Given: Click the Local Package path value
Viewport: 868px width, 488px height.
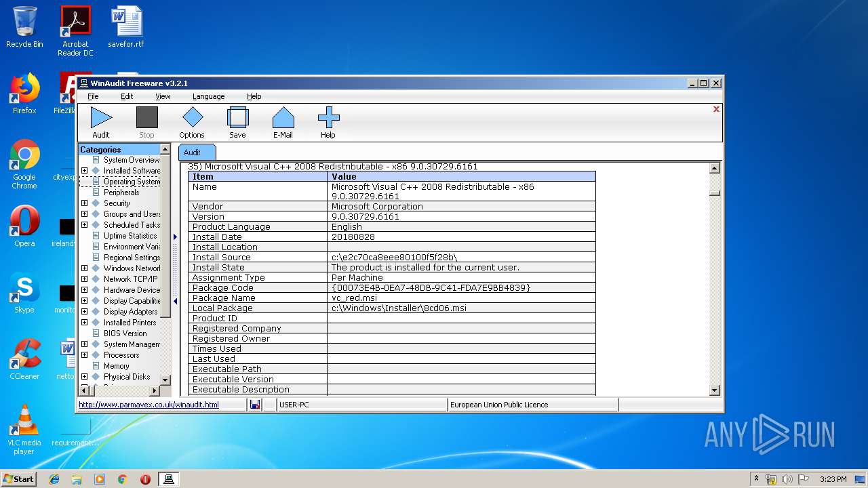Looking at the screenshot, I should pos(461,308).
